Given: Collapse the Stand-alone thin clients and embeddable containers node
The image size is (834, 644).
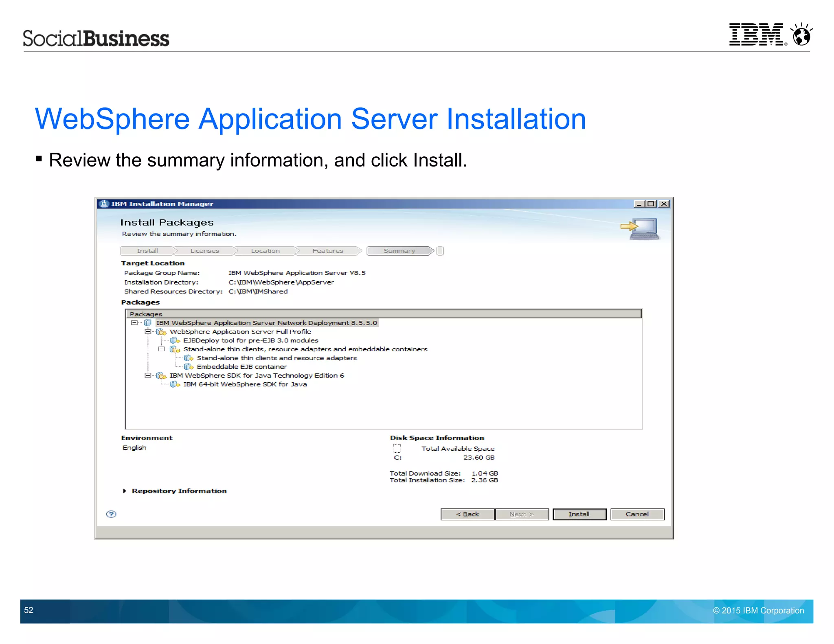Looking at the screenshot, I should [161, 349].
